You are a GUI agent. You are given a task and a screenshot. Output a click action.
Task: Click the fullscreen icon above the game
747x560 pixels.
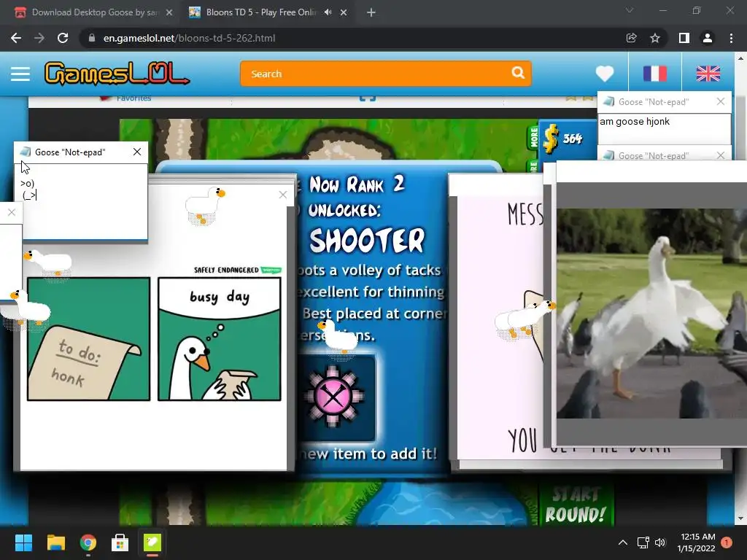click(x=368, y=98)
